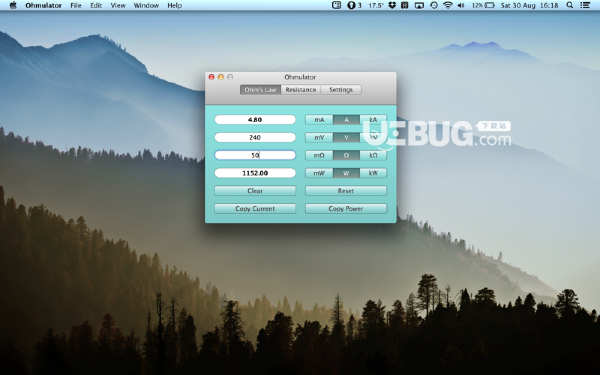The width and height of the screenshot is (600, 375).
Task: Close the Ohmulator window
Action: [x=212, y=77]
